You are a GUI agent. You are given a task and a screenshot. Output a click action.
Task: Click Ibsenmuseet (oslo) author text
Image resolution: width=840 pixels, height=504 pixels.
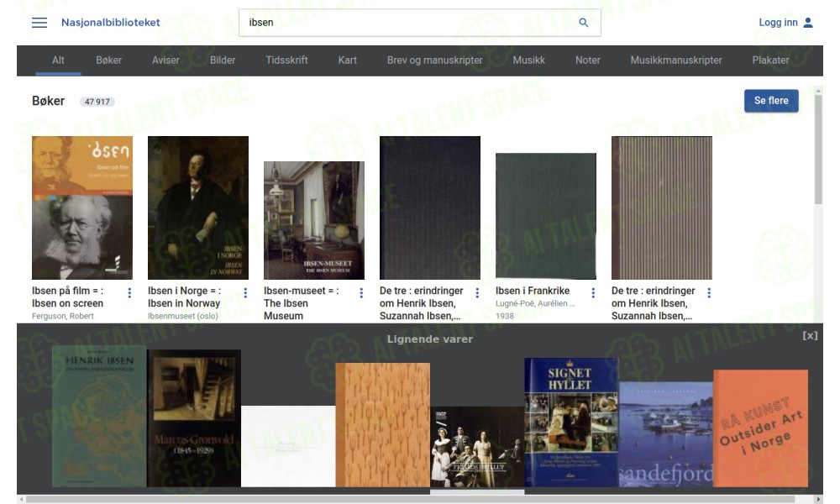click(x=182, y=316)
